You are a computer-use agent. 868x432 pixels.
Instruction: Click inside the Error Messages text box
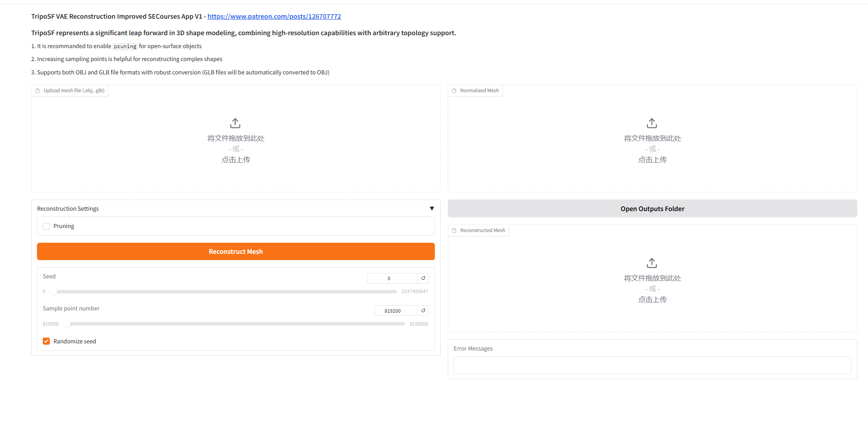click(x=653, y=365)
